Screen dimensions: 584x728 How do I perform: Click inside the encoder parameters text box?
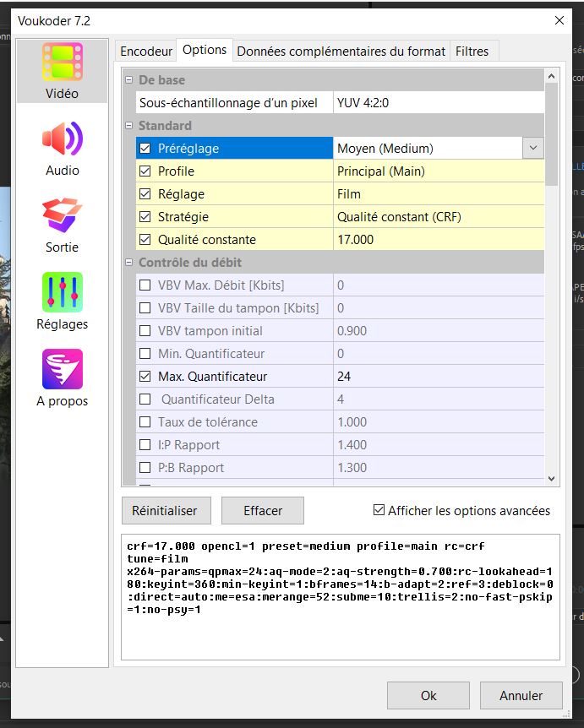[341, 596]
